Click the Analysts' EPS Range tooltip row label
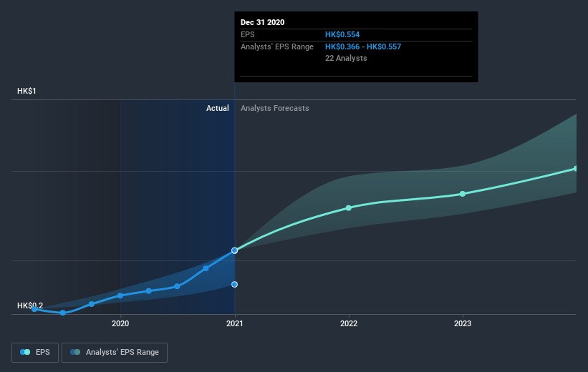The height and width of the screenshot is (372, 588). pyautogui.click(x=277, y=46)
